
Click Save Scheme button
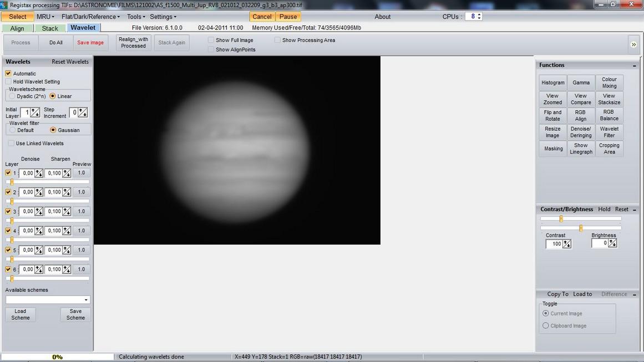tap(75, 314)
